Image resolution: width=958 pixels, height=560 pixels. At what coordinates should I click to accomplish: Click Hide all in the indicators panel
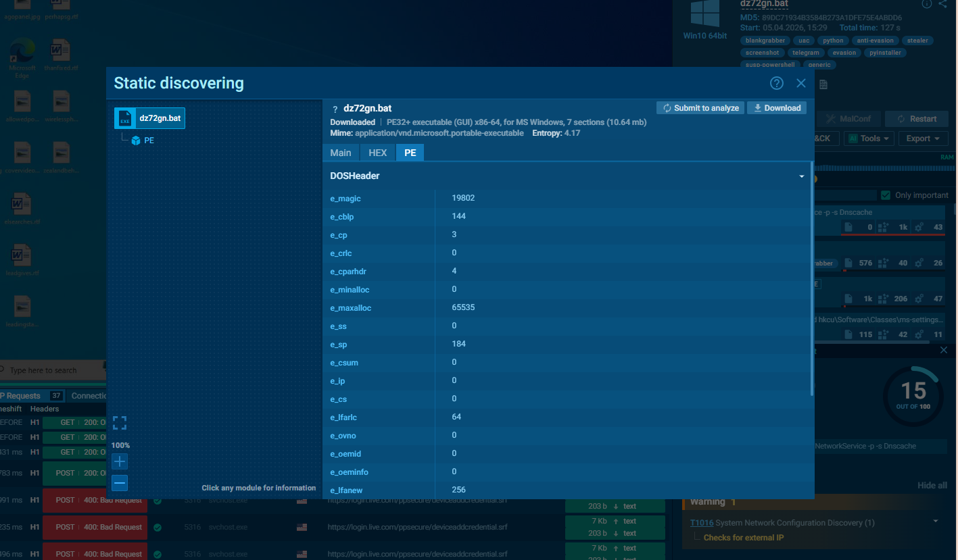pyautogui.click(x=932, y=486)
